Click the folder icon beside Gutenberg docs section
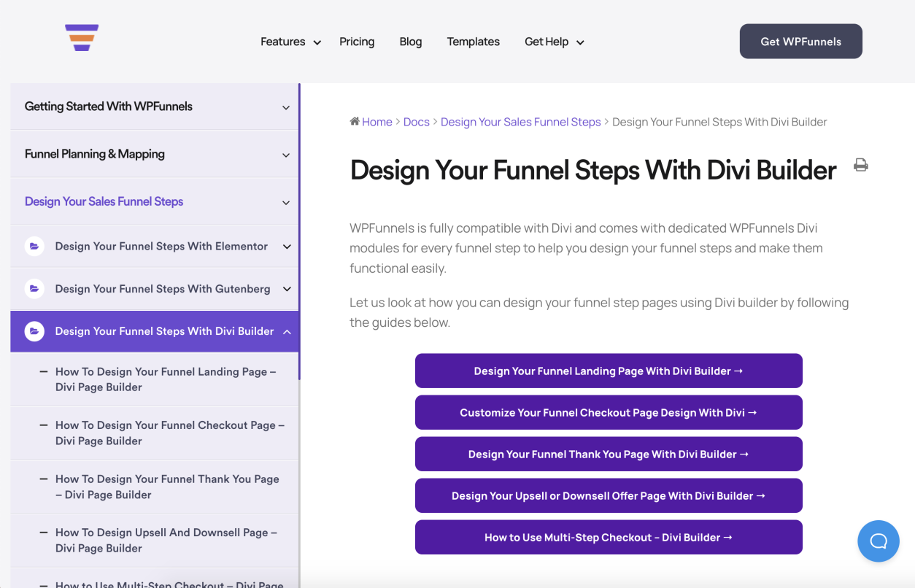Viewport: 915px width, 588px height. pyautogui.click(x=34, y=288)
